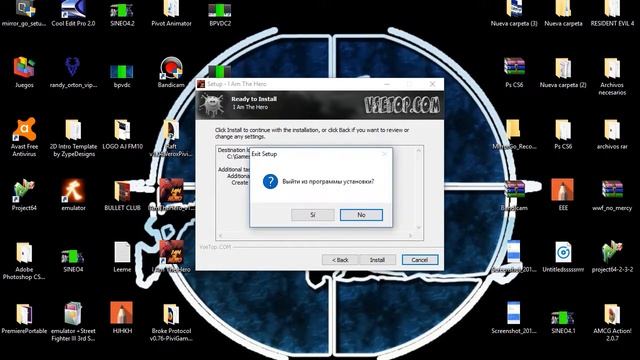The image size is (640, 360).
Task: Select the RESIDENT EVIL 4 folder
Action: 612,13
